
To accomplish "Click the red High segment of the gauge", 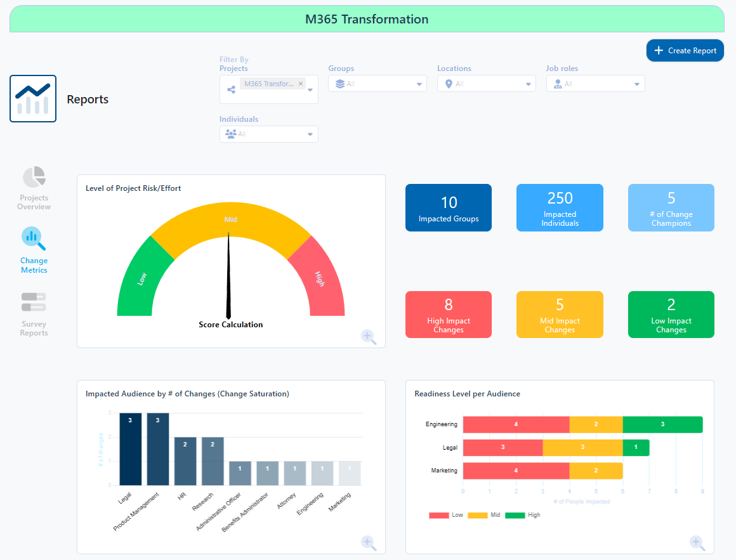I will [x=320, y=279].
